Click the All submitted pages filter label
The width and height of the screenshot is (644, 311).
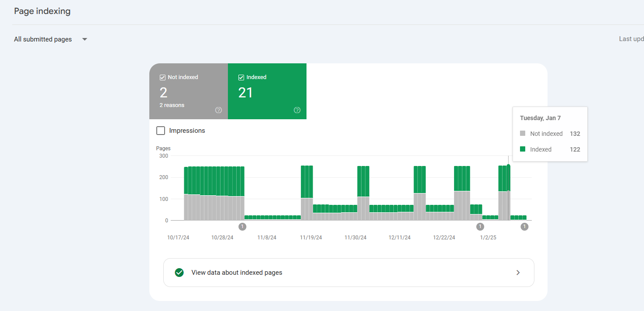pyautogui.click(x=43, y=39)
